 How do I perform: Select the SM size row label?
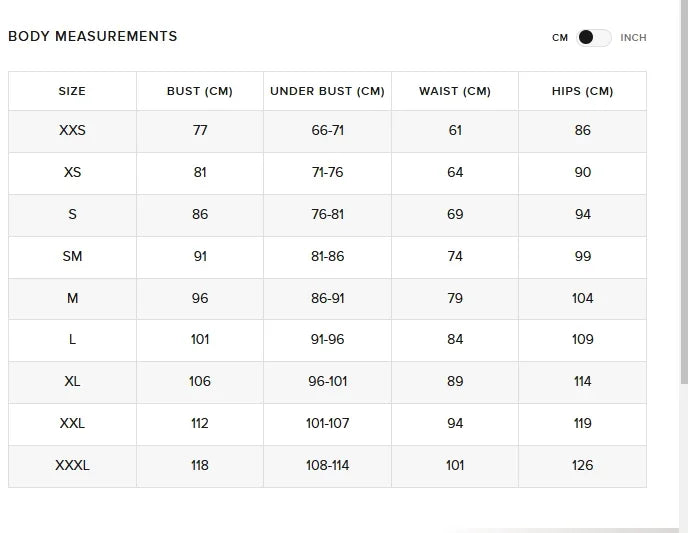(x=72, y=256)
